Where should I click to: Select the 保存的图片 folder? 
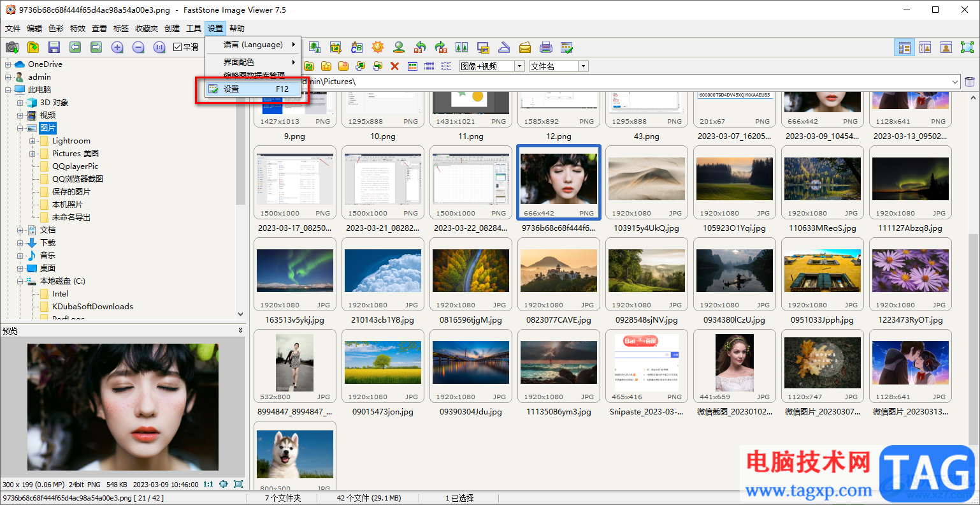coord(71,192)
